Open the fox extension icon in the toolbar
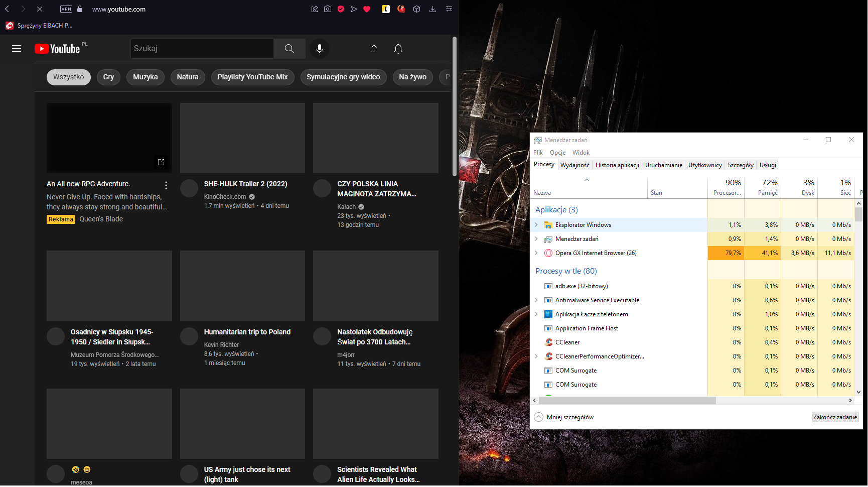The width and height of the screenshot is (868, 487). pos(401,9)
